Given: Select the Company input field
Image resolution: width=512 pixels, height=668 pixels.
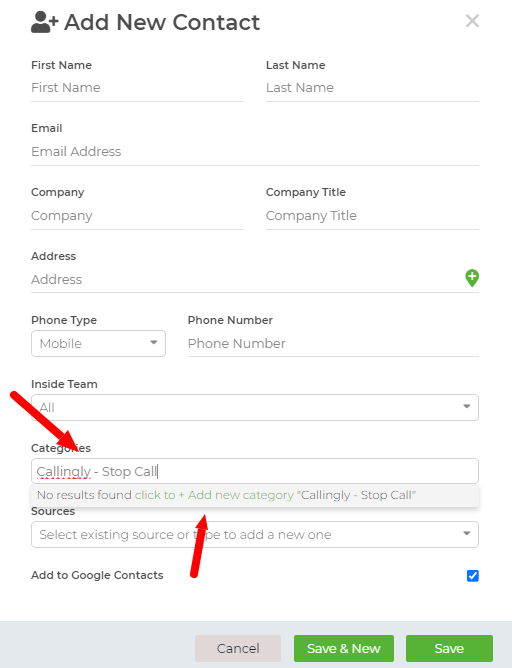Looking at the screenshot, I should [x=137, y=216].
